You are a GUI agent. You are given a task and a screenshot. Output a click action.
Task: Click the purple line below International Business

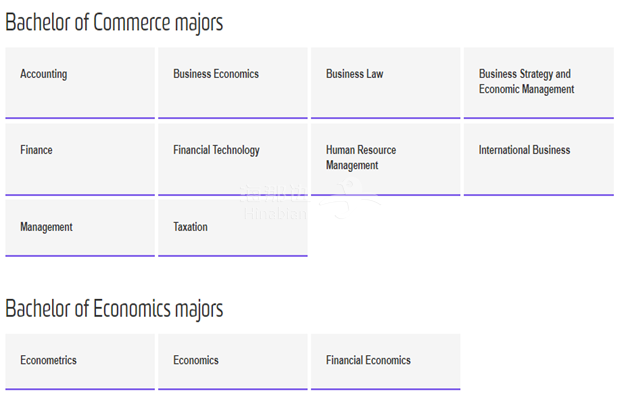point(538,194)
